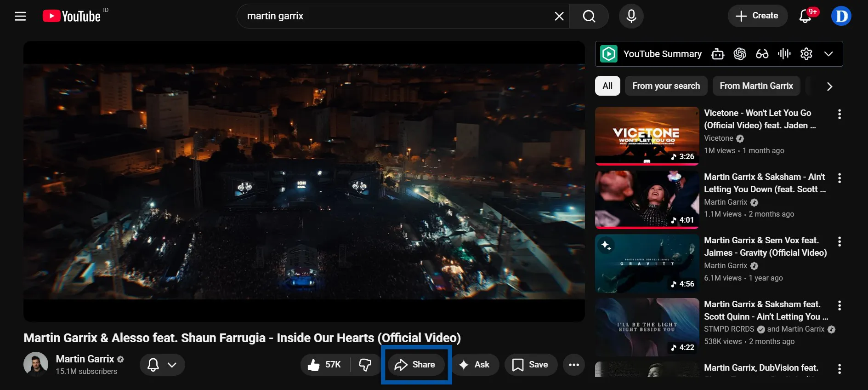
Task: Open Gravity Official Video thumbnail
Action: pyautogui.click(x=647, y=264)
